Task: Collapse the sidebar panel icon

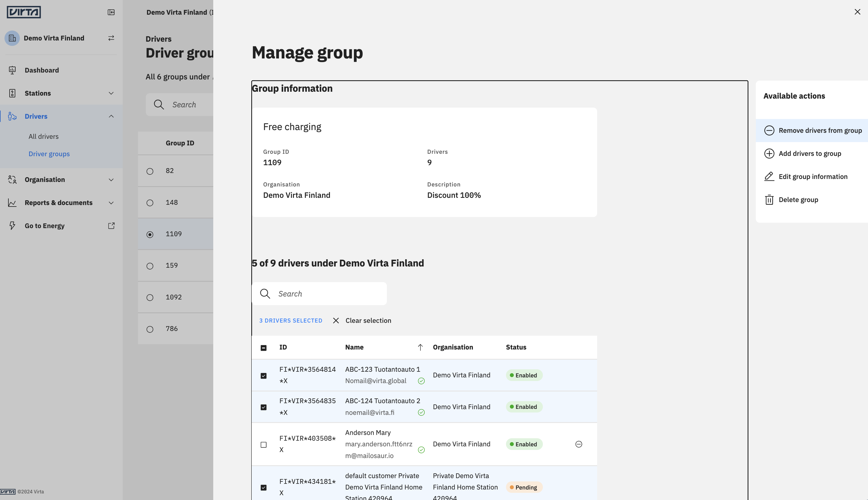Action: (x=111, y=12)
